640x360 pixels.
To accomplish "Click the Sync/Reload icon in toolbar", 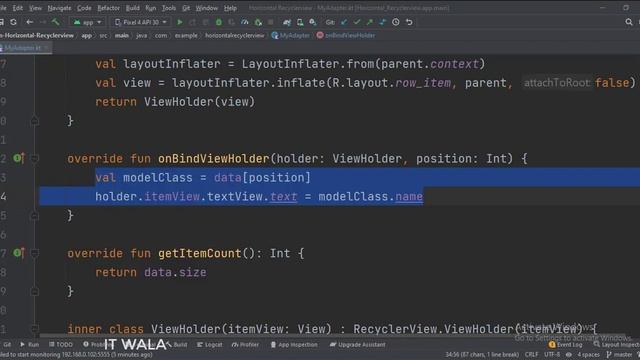I will pos(13,22).
